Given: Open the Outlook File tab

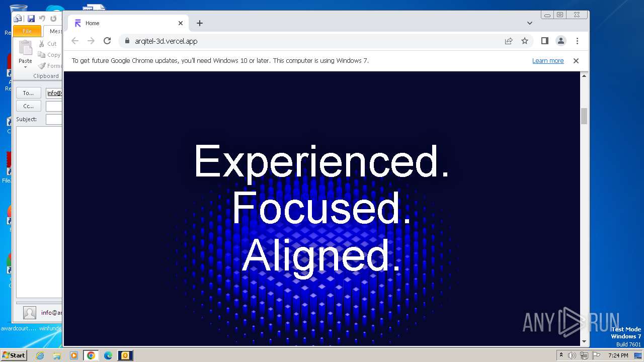Looking at the screenshot, I should (x=27, y=31).
